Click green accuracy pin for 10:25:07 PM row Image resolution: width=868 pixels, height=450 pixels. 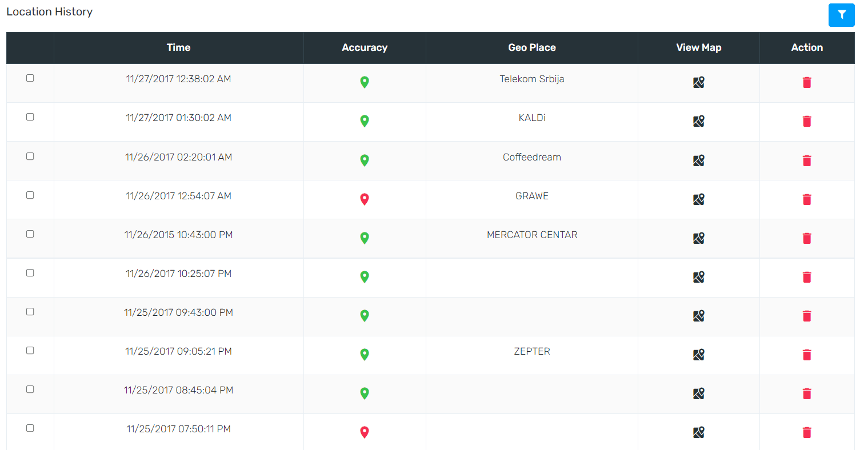point(365,277)
